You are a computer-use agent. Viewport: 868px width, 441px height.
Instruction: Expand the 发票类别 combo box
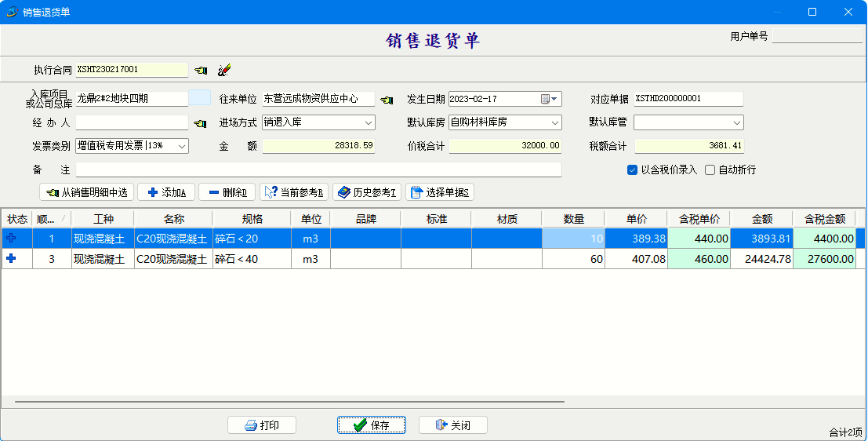click(182, 146)
